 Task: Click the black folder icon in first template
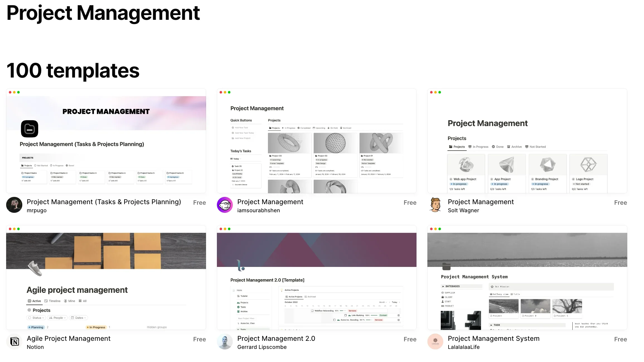[30, 129]
